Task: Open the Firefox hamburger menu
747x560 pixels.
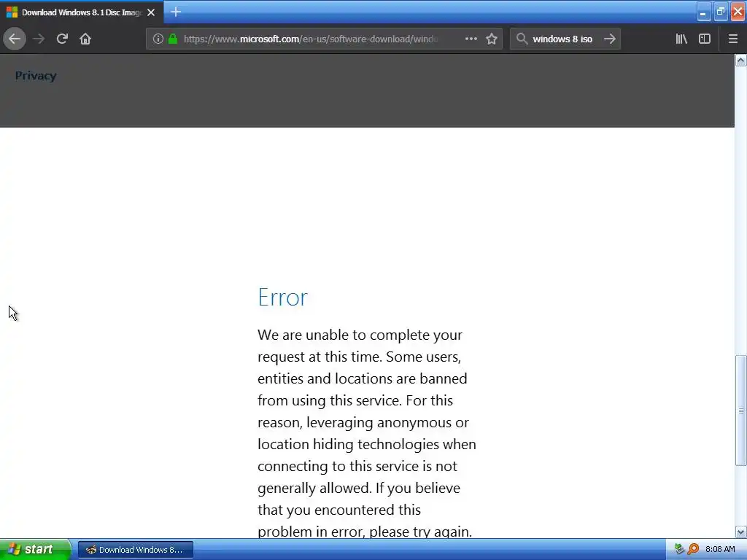Action: tap(732, 39)
